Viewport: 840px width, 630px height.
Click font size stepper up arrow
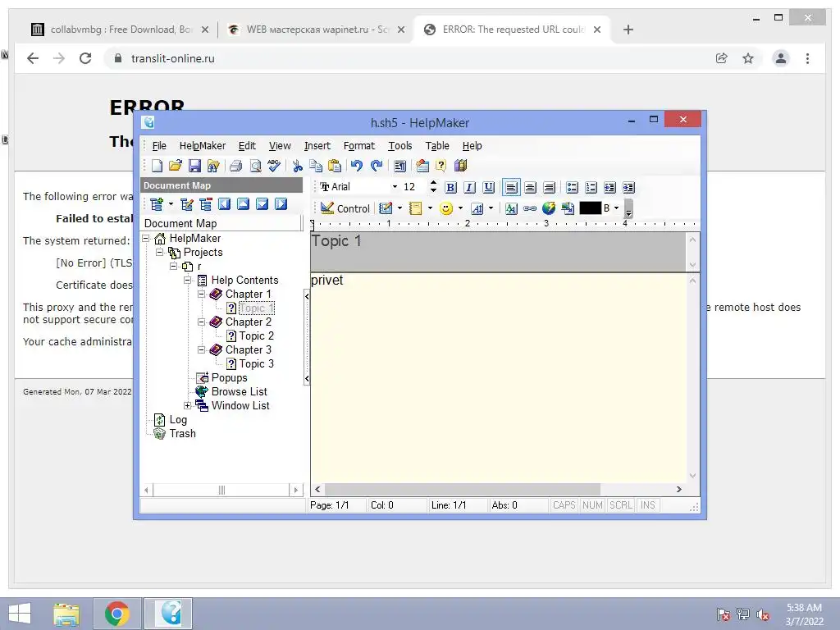433,183
